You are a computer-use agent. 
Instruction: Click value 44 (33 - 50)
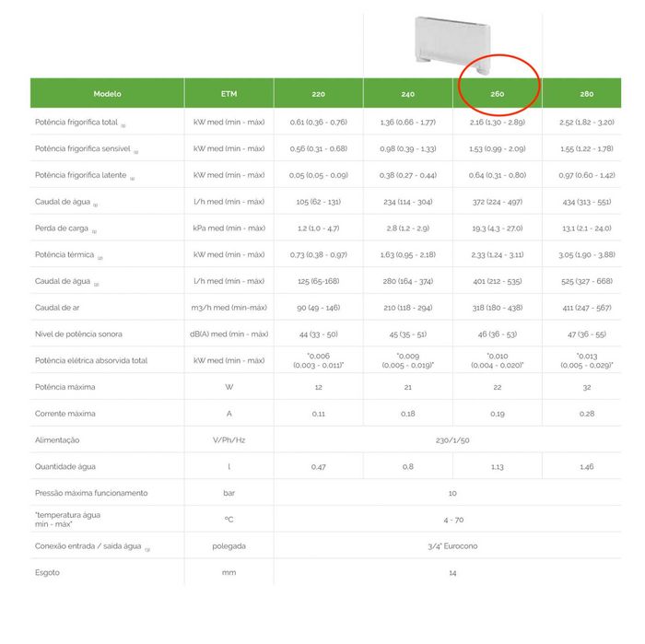(319, 334)
